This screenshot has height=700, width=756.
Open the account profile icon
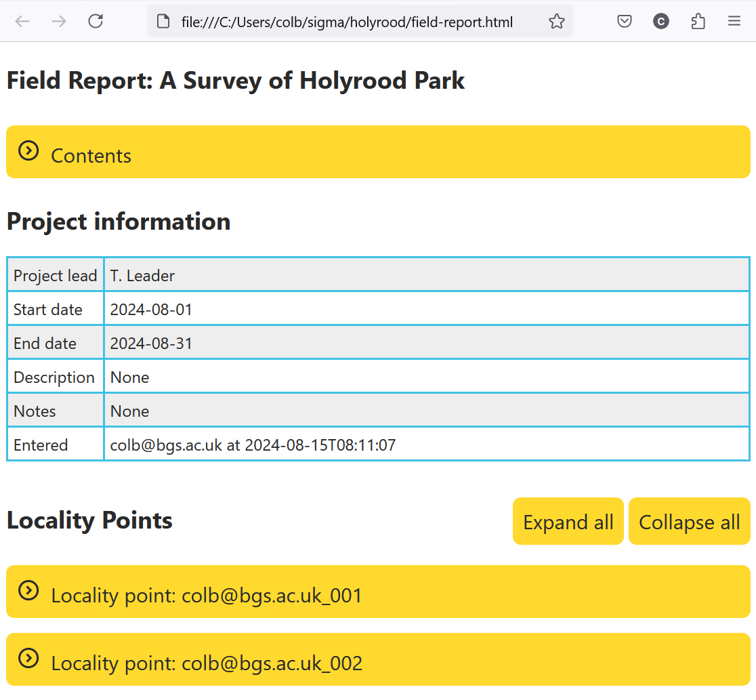[661, 21]
